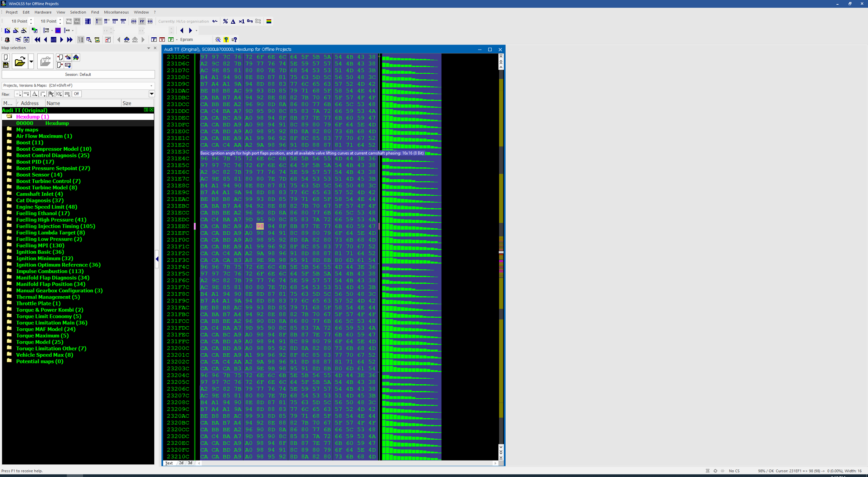Select highlighted hex cell 98 at 231EEC

(x=260, y=226)
